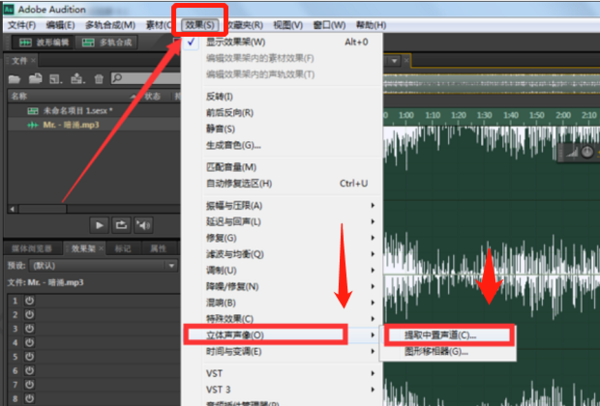Viewport: 600px width, 406px height.
Task: Expand the VST submenu
Action: tap(282, 373)
